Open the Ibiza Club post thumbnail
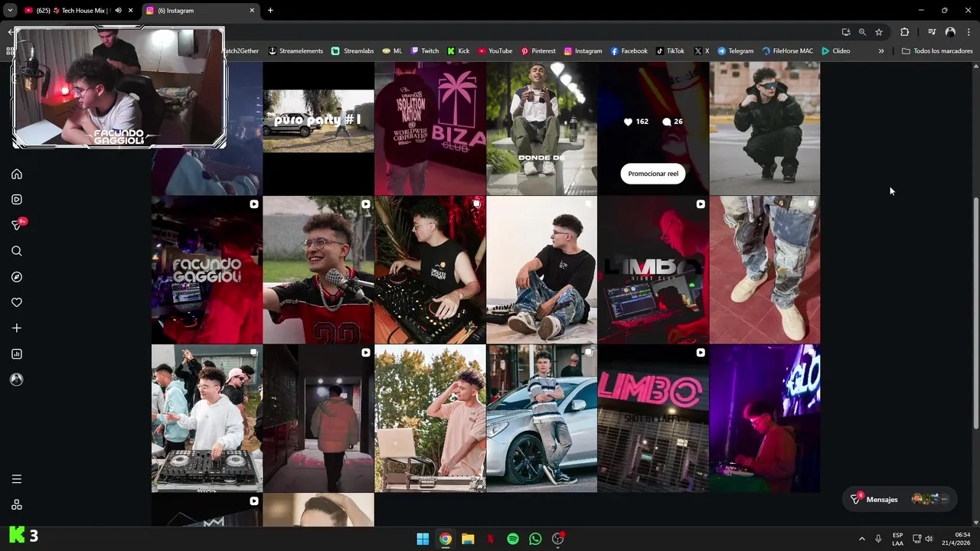 (430, 129)
